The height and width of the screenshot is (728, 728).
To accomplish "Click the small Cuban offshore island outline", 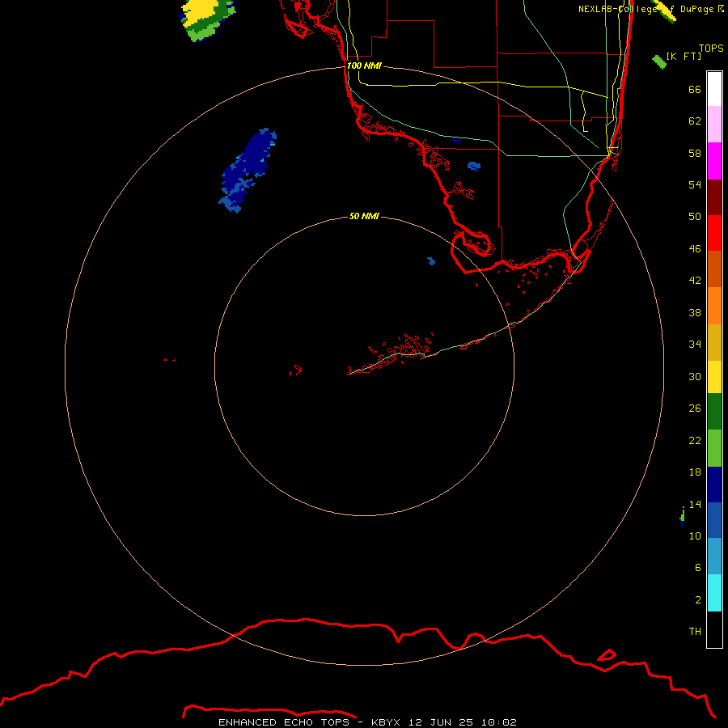I will tap(607, 655).
